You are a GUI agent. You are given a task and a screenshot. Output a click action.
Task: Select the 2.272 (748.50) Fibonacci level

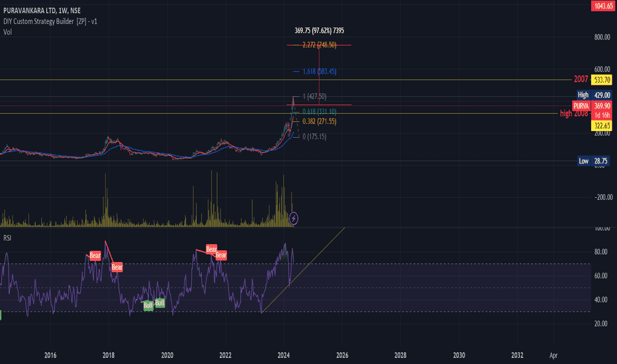coord(319,45)
